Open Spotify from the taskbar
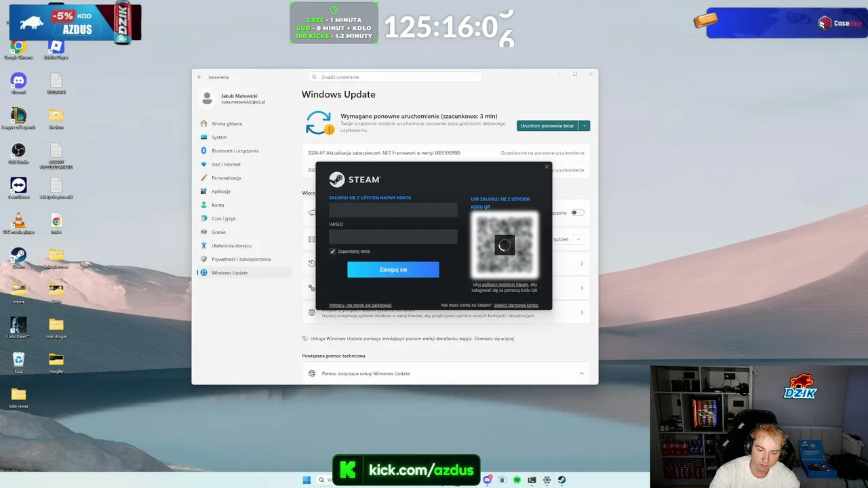Image resolution: width=868 pixels, height=488 pixels. [517, 480]
